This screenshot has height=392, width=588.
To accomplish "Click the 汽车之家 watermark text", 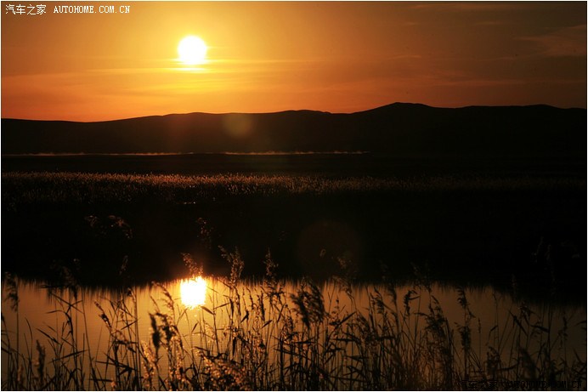I will coord(25,9).
